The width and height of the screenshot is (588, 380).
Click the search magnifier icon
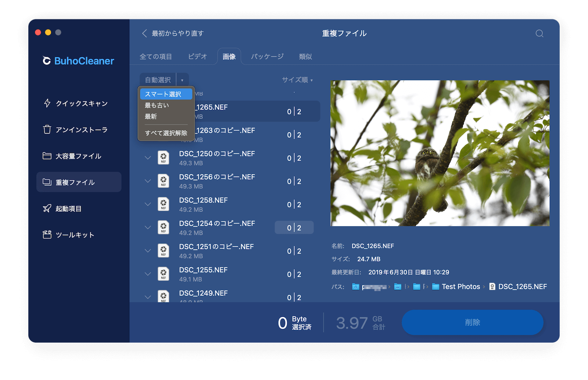tap(539, 33)
